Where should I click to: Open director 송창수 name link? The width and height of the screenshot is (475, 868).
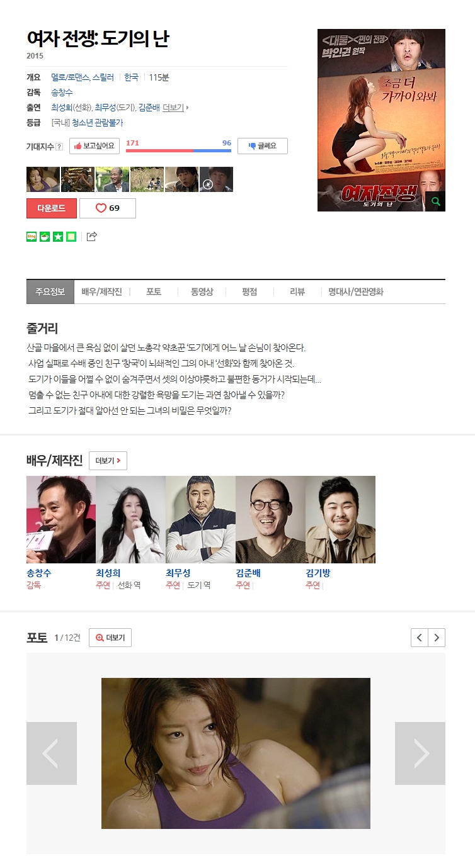62,93
